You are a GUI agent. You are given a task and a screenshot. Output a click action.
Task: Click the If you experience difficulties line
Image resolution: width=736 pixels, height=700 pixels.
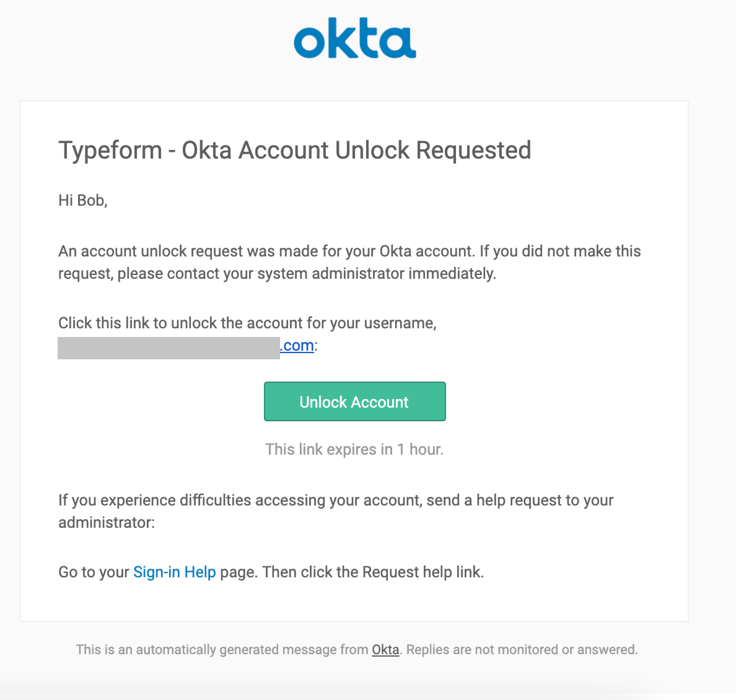coord(336,500)
